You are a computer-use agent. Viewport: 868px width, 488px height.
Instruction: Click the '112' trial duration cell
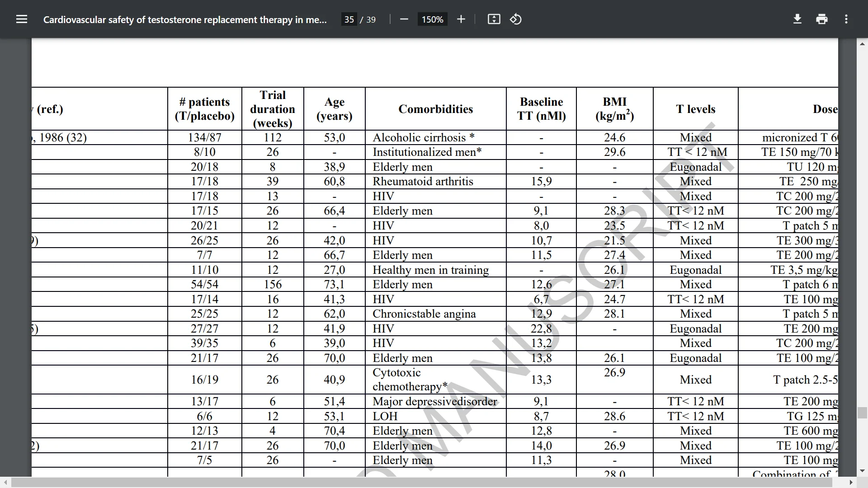[273, 137]
